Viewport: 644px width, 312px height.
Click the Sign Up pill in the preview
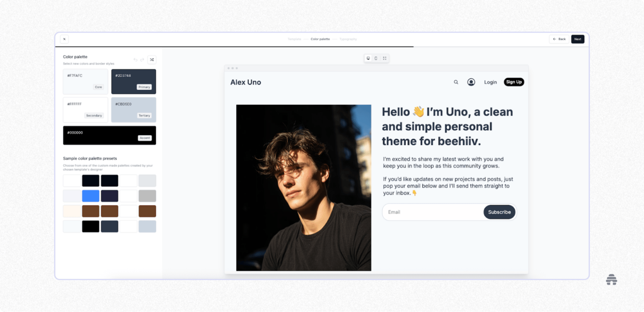514,82
